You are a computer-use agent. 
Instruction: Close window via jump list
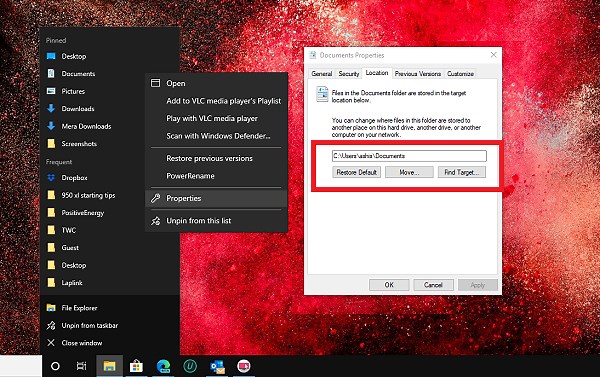click(x=110, y=343)
